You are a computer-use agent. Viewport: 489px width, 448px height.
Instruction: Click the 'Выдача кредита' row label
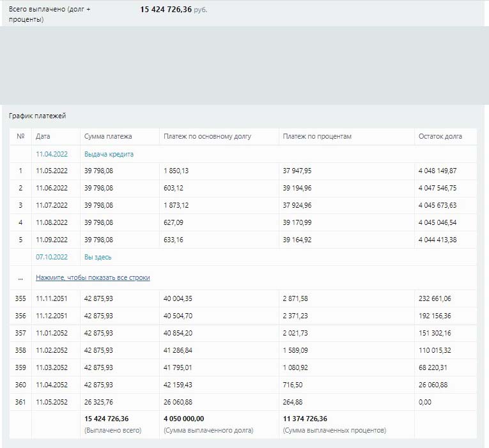(x=109, y=154)
